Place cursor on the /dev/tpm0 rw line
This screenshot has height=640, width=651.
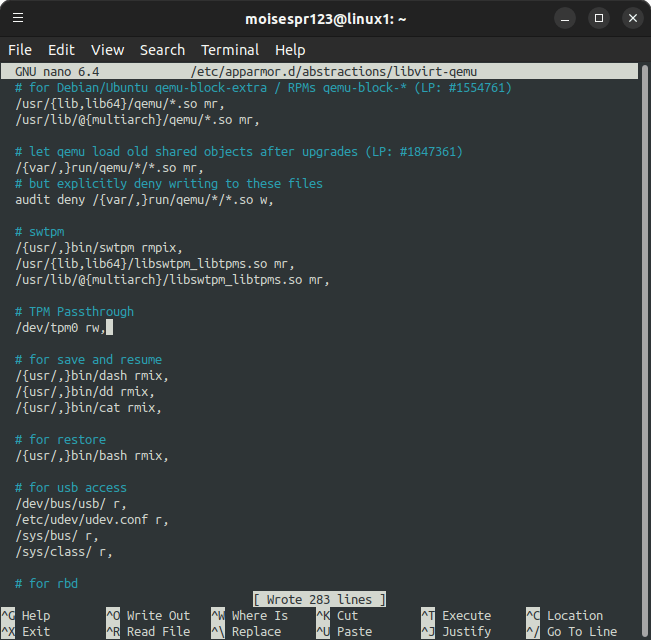(x=60, y=328)
